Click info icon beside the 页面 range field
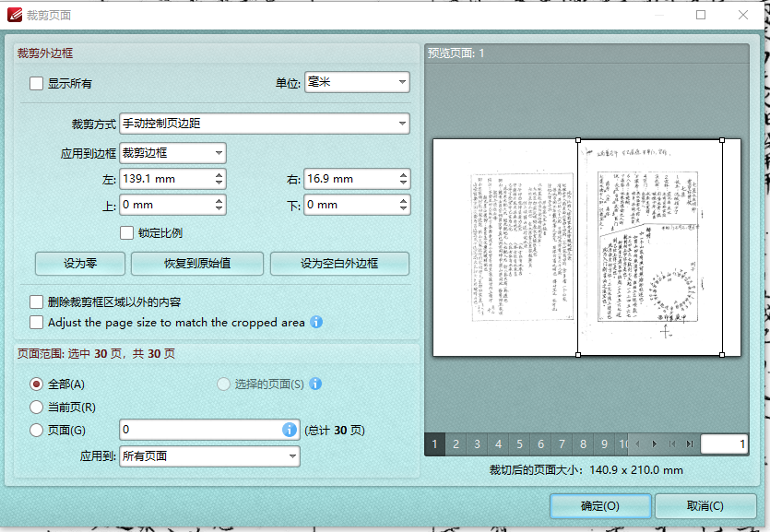The image size is (770, 532). [x=290, y=430]
